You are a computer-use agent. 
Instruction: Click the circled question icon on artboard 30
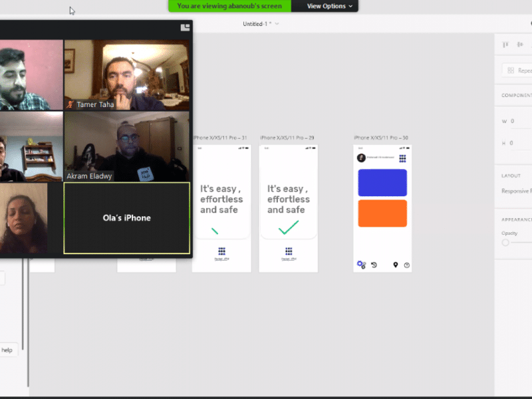pyautogui.click(x=407, y=265)
